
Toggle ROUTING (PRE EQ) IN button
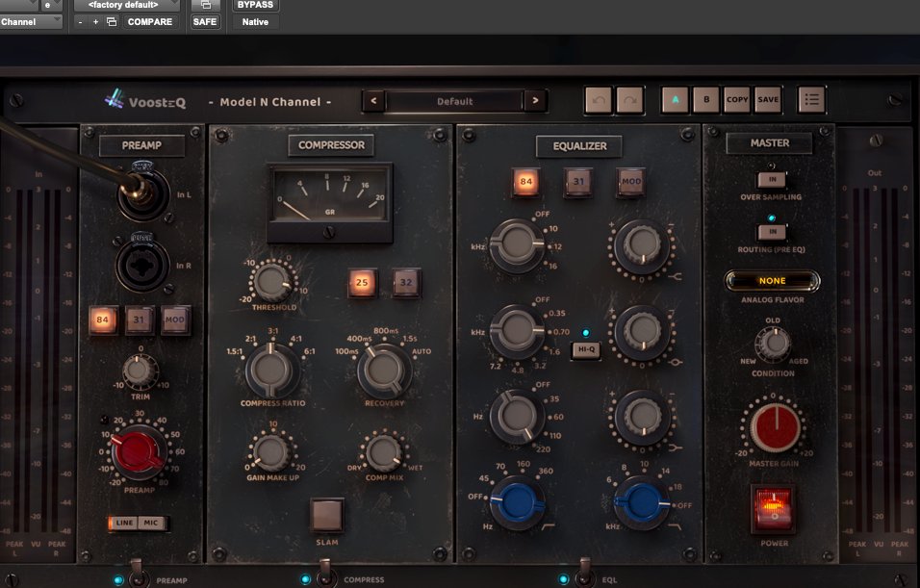[772, 231]
